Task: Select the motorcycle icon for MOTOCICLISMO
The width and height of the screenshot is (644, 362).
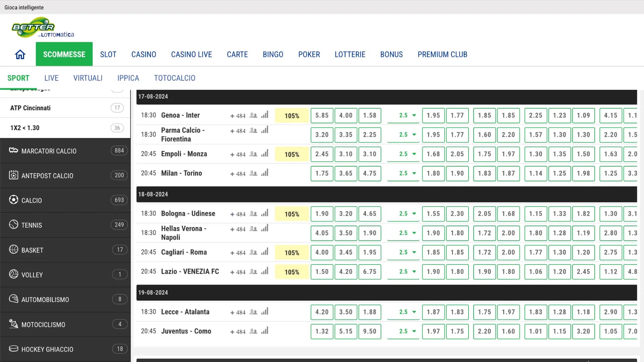Action: click(x=13, y=324)
